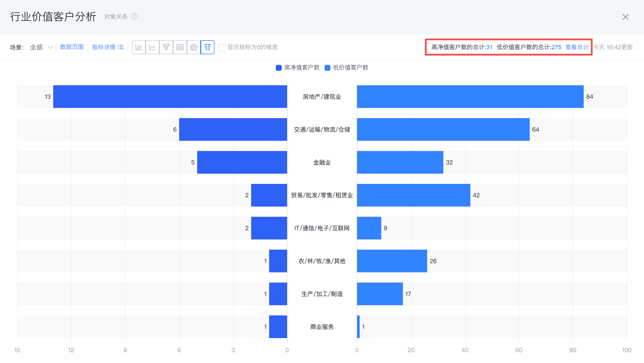Click the 对象关系 label
Viewport: 644px width, 363px height.
tap(116, 17)
